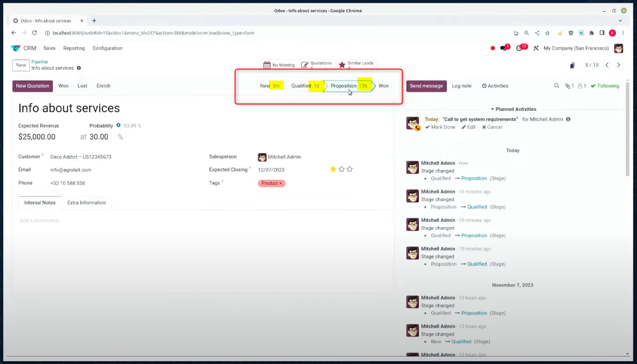This screenshot has height=364, width=637.
Task: Open a new Chrome tab
Action: point(94,20)
